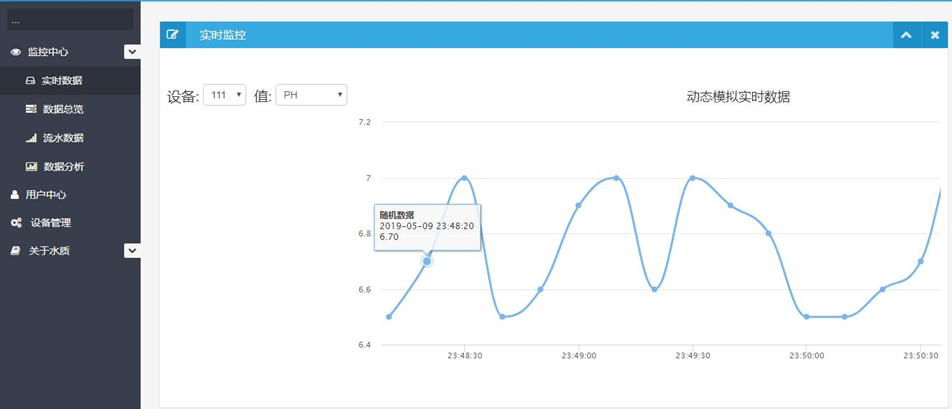Click the user icon for 用户中心

15,195
